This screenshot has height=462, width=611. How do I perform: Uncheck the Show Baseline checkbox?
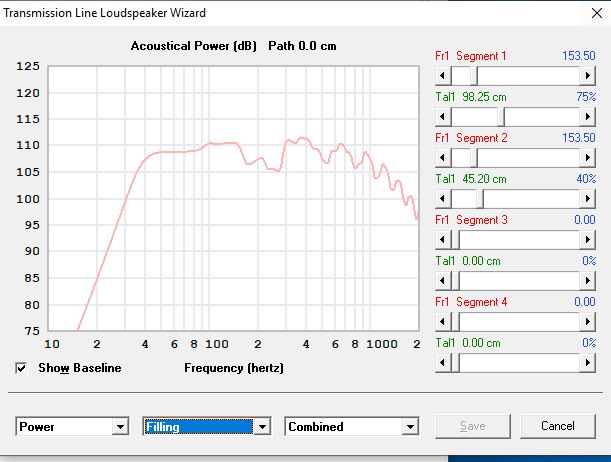tap(21, 368)
